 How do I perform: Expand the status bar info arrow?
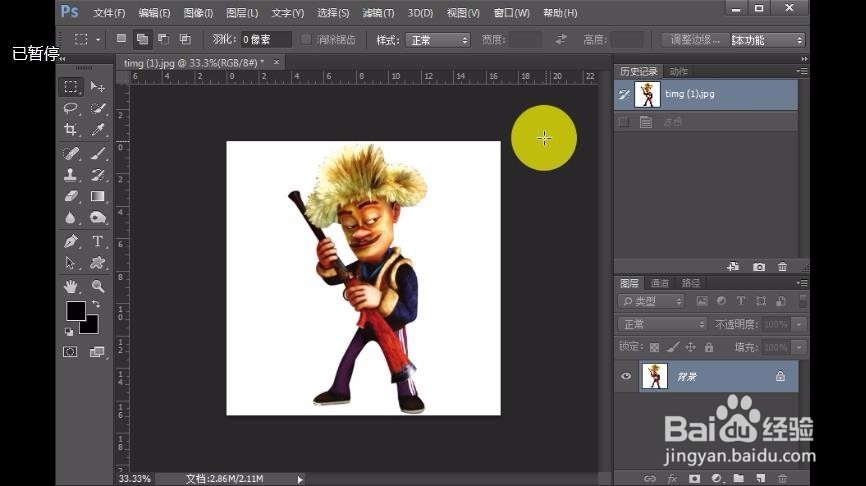300,479
